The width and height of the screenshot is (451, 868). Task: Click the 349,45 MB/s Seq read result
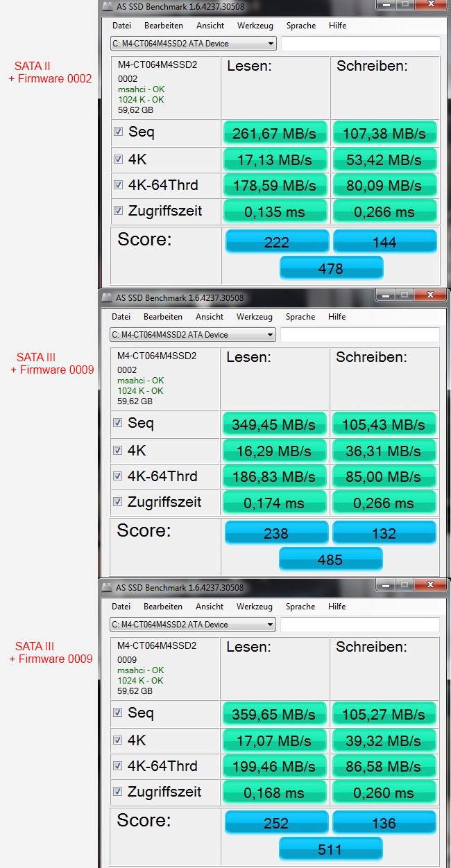274,424
